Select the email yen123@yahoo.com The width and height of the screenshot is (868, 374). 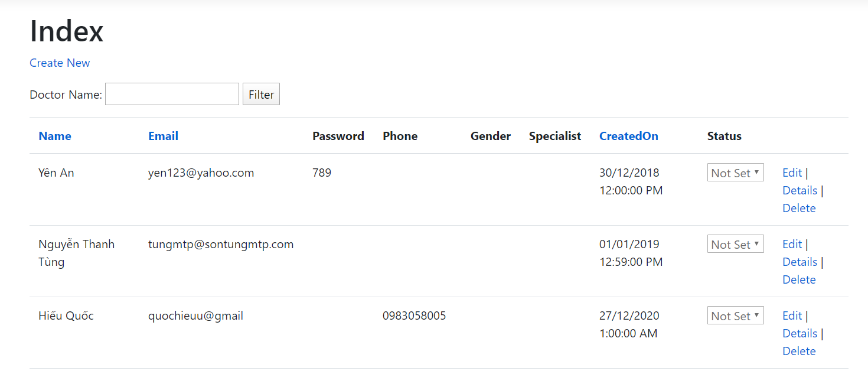(x=201, y=173)
